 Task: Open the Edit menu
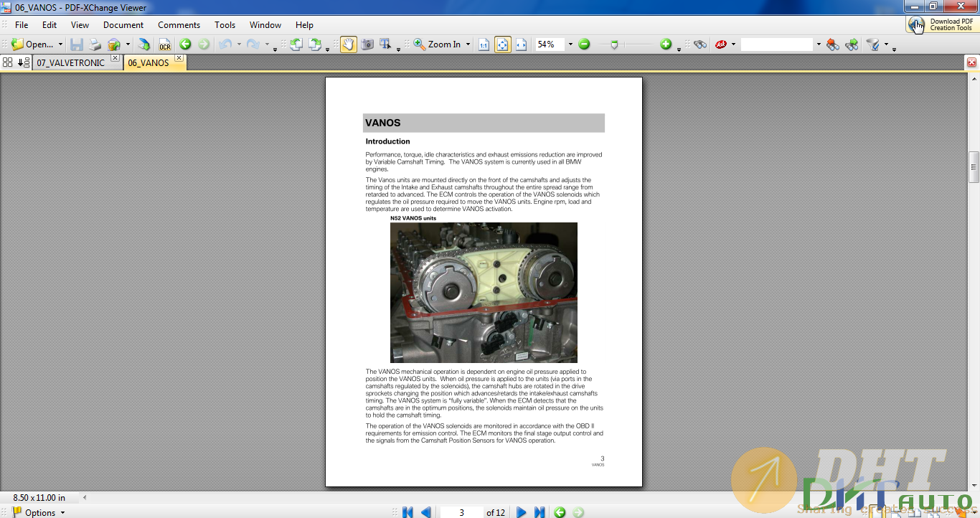click(x=50, y=24)
